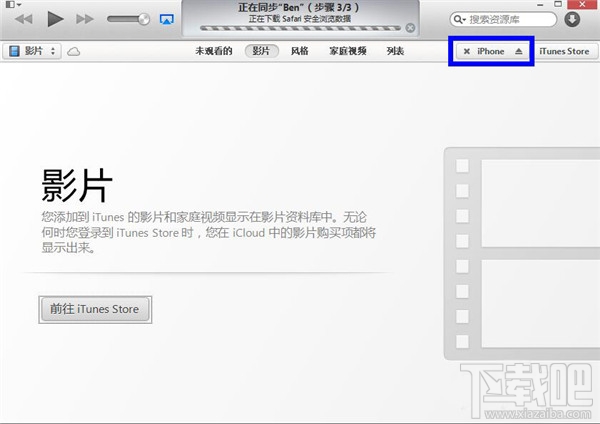The image size is (600, 424).
Task: Switch to the 风格 tab
Action: [300, 51]
